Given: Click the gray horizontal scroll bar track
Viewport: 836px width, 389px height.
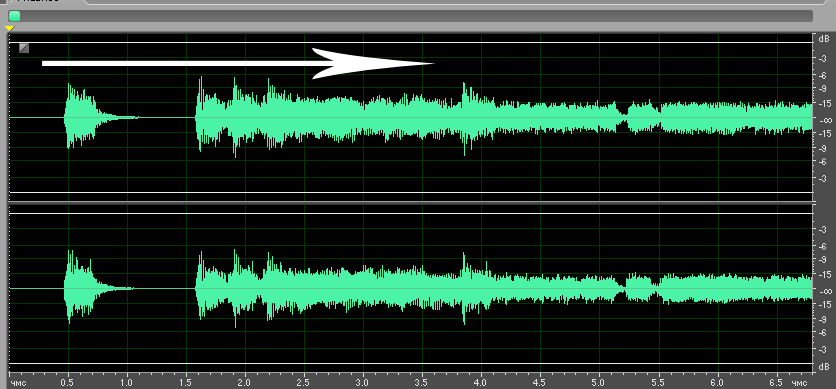Looking at the screenshot, I should (x=411, y=17).
